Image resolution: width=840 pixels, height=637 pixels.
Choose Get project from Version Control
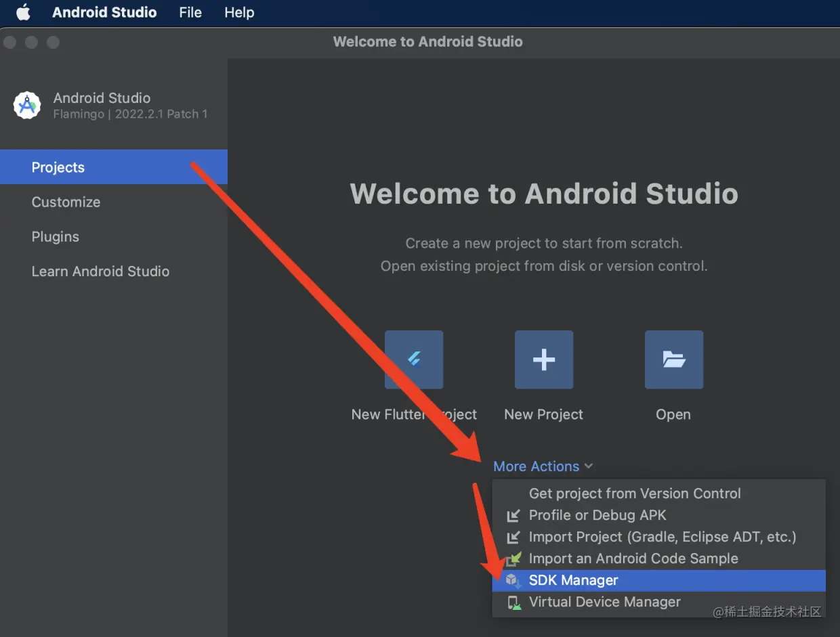(658, 493)
